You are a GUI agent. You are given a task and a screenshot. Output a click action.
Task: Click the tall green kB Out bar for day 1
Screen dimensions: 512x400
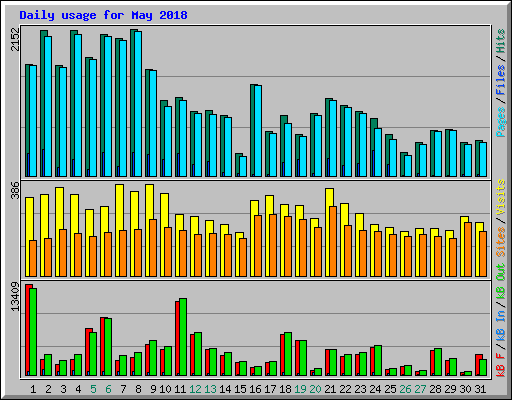click(33, 332)
